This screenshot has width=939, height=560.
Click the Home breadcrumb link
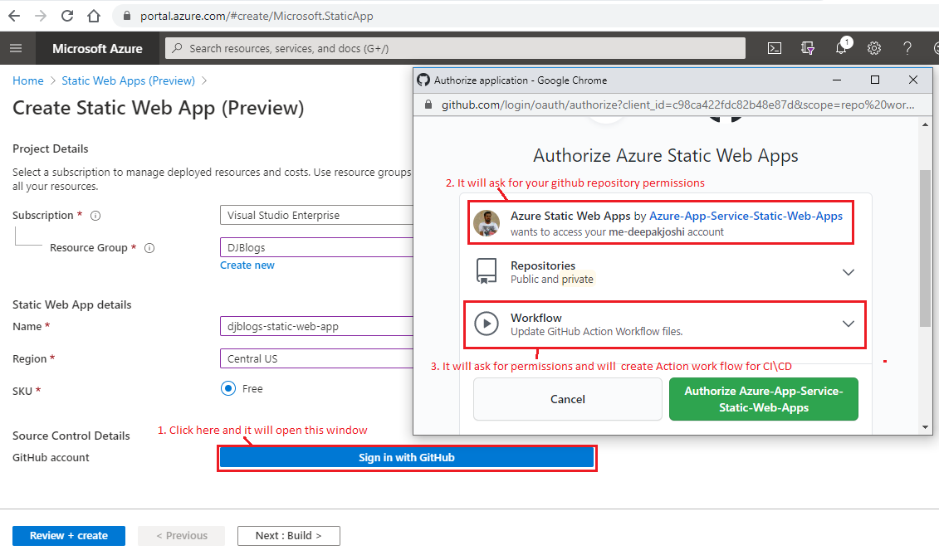click(x=28, y=80)
